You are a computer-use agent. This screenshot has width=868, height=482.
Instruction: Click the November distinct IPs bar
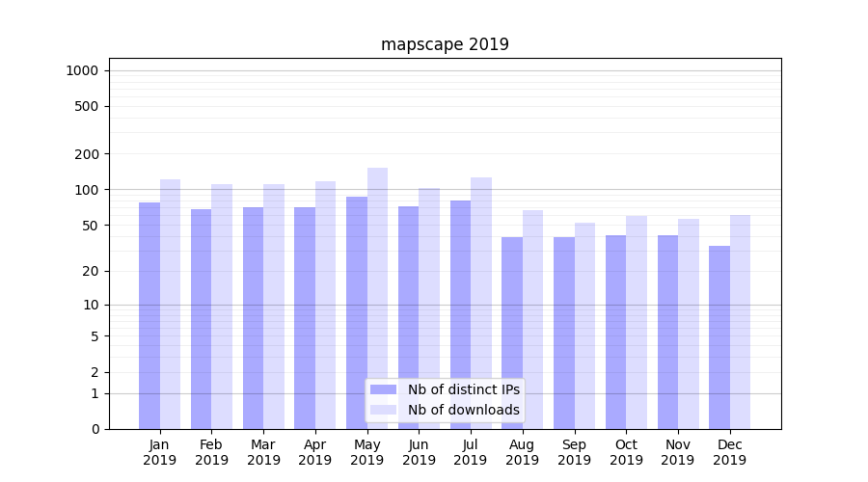(667, 332)
